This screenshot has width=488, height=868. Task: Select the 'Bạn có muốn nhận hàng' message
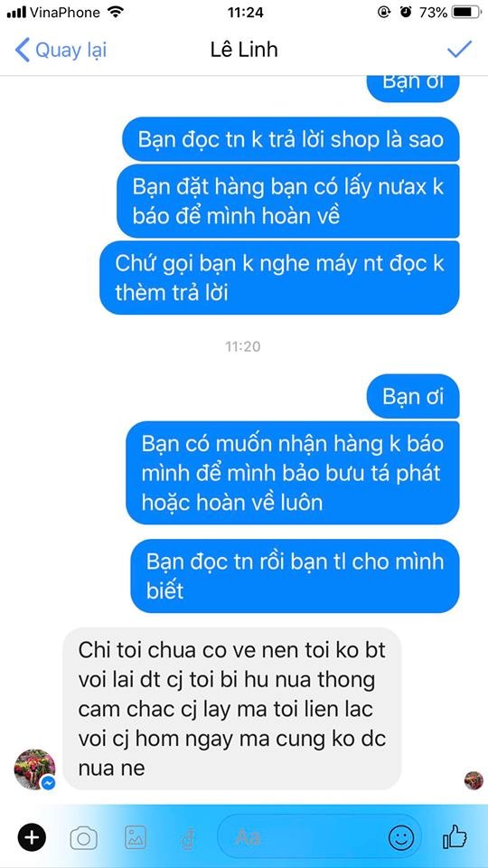(x=292, y=473)
